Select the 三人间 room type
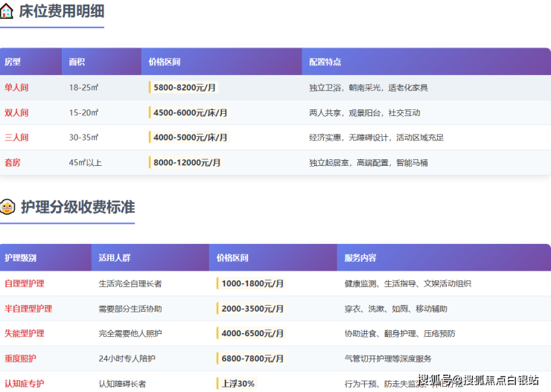This screenshot has width=551, height=392. point(16,138)
